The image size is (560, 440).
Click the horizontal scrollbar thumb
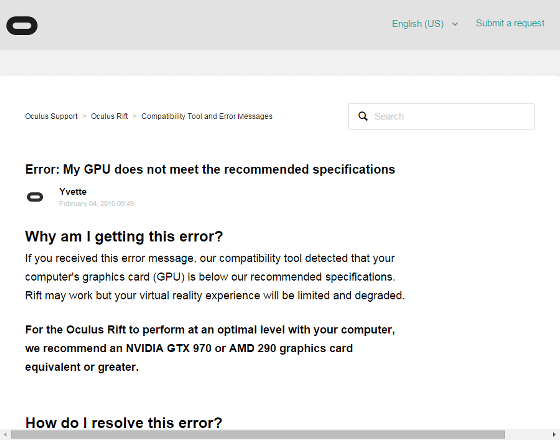pyautogui.click(x=258, y=435)
